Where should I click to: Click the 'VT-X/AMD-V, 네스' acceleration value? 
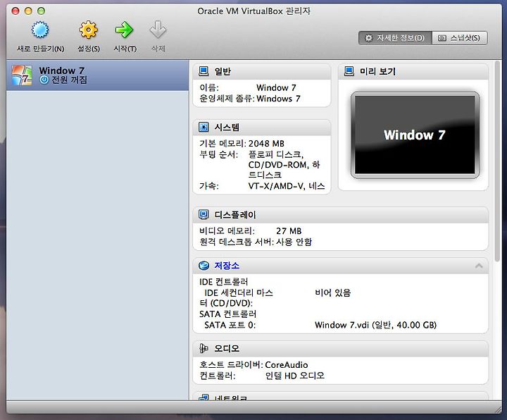click(287, 186)
